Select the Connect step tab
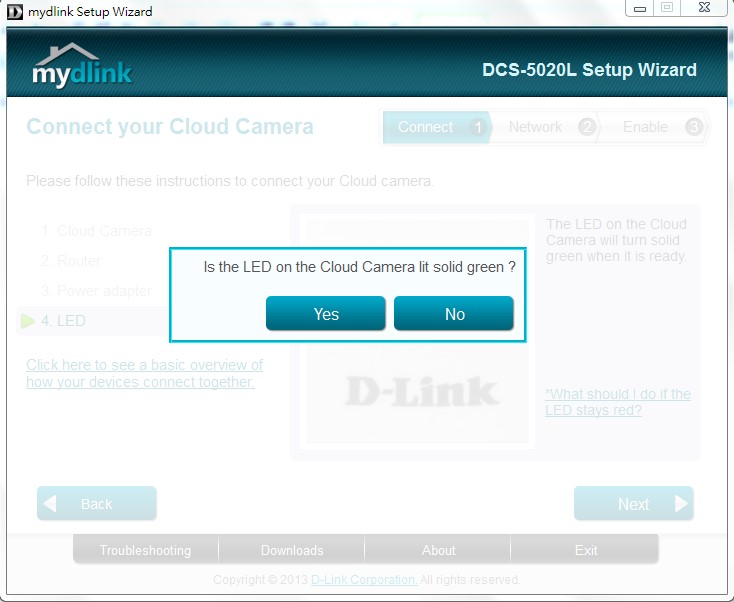 coord(436,127)
